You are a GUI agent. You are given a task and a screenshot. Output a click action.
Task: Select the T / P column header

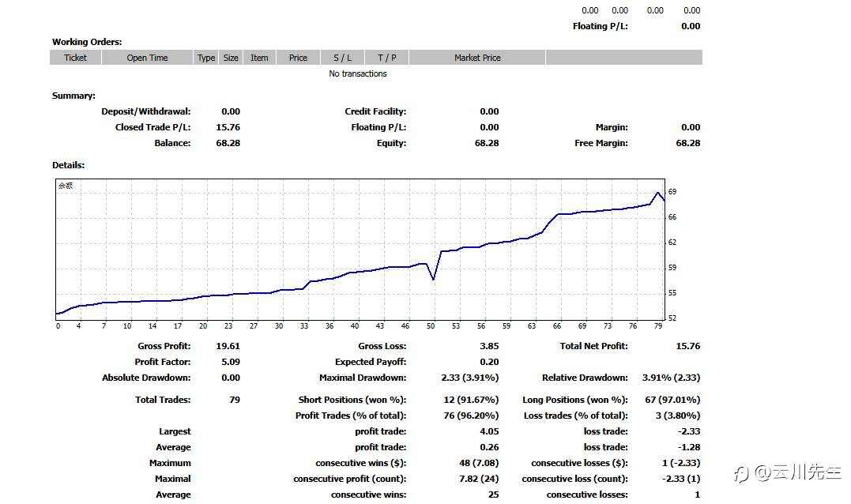point(386,58)
